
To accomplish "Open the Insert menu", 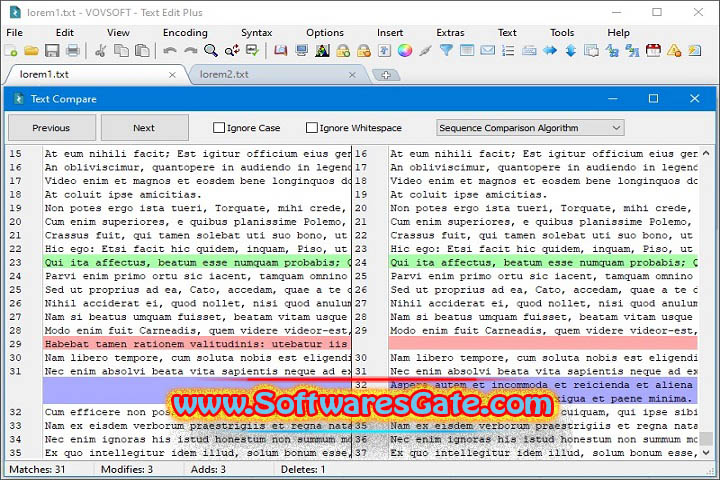I will click(x=390, y=33).
